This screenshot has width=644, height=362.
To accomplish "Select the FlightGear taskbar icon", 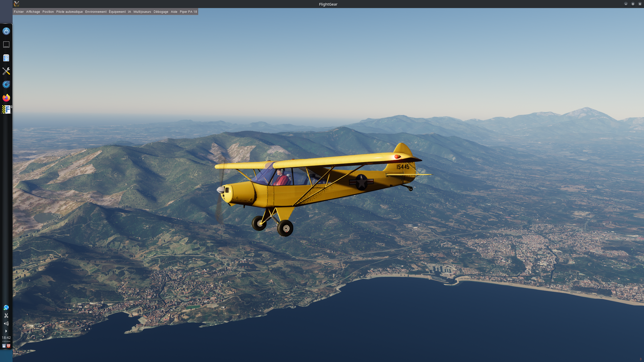I will click(x=6, y=109).
